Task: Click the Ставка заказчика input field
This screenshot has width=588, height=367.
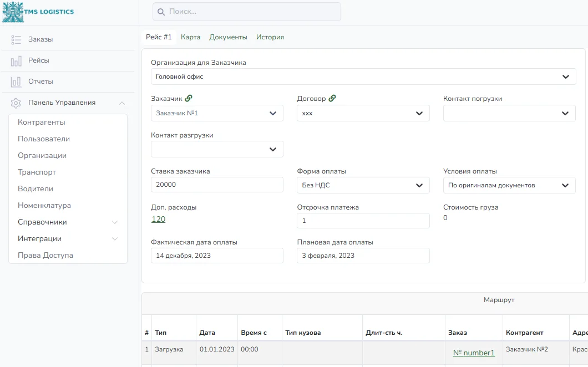Action: pos(217,185)
